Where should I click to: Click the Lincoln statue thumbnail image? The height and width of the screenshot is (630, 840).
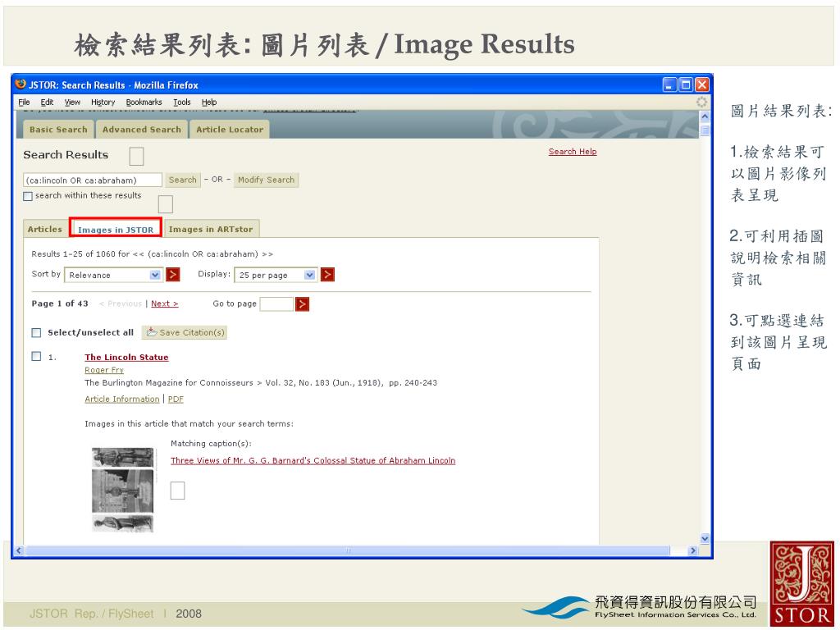coord(123,491)
